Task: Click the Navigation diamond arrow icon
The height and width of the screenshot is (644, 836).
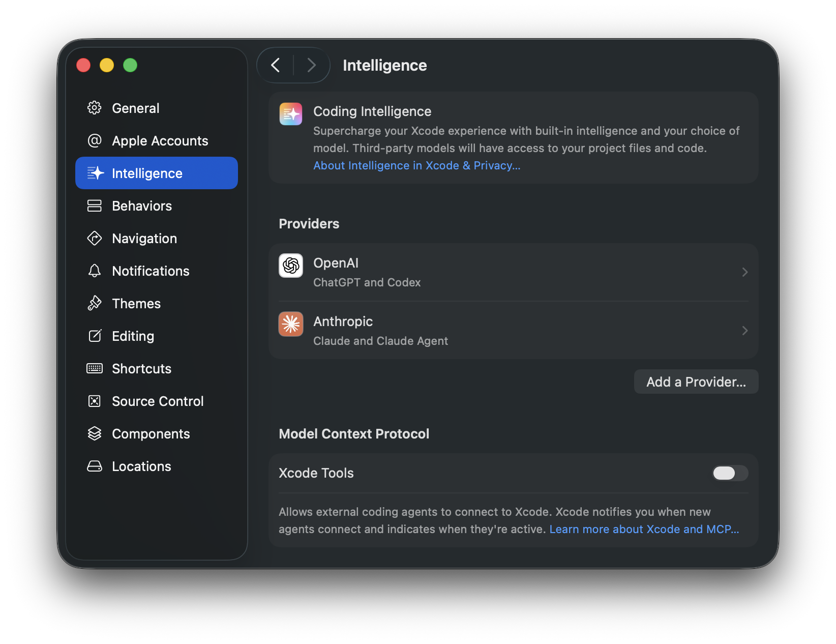Action: point(95,238)
